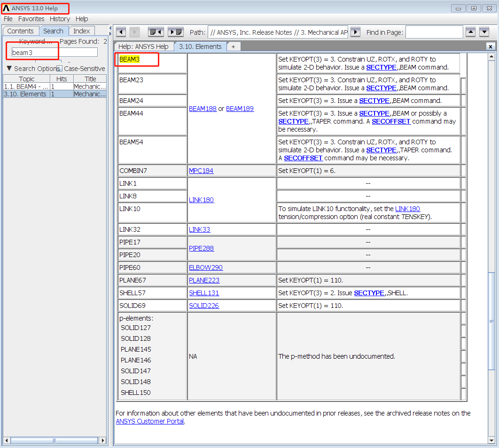This screenshot has width=499, height=448.
Task: Select the 1.1. BEAM4 search result row
Action: tap(55, 86)
